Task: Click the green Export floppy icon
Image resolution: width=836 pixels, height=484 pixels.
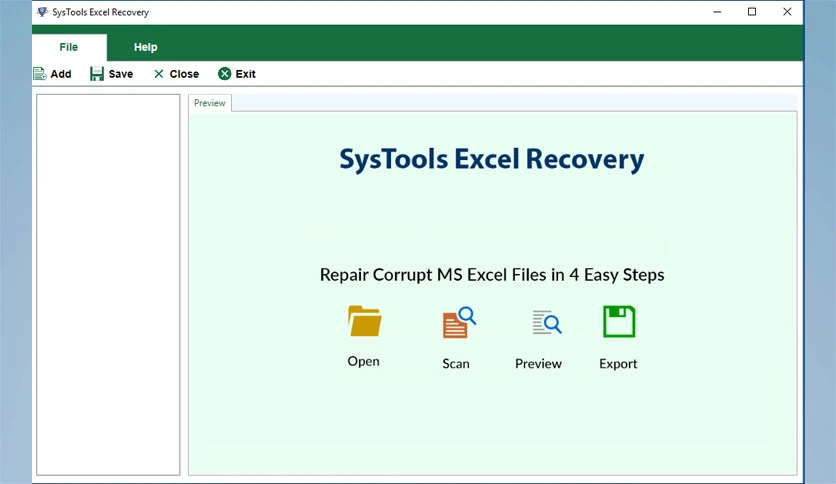Action: point(619,321)
